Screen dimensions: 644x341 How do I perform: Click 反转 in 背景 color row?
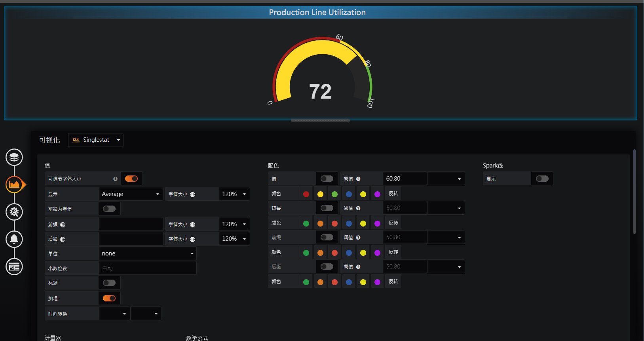(393, 223)
